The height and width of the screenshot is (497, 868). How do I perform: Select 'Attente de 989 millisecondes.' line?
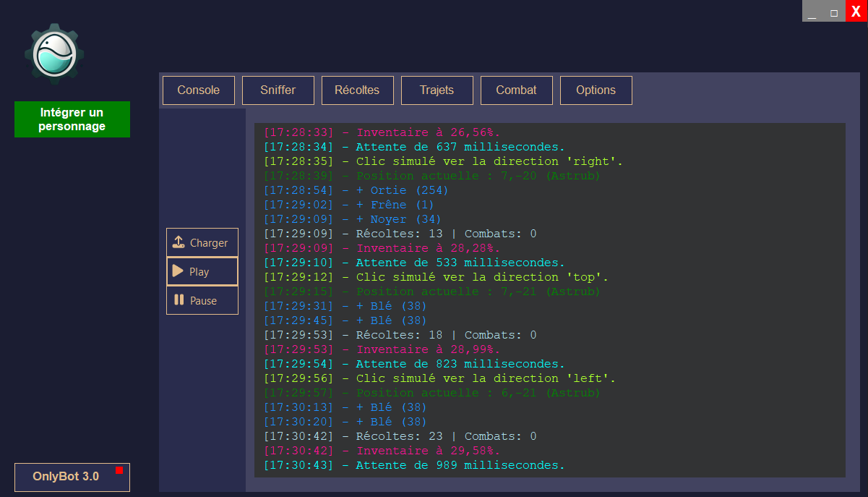point(414,465)
